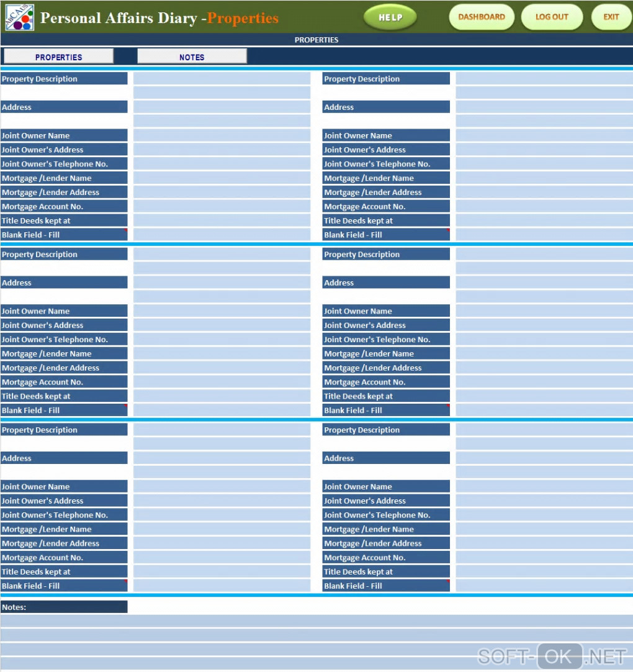Click the second notes line below Notes label
Screen dimensions: 633x672
pos(316,635)
